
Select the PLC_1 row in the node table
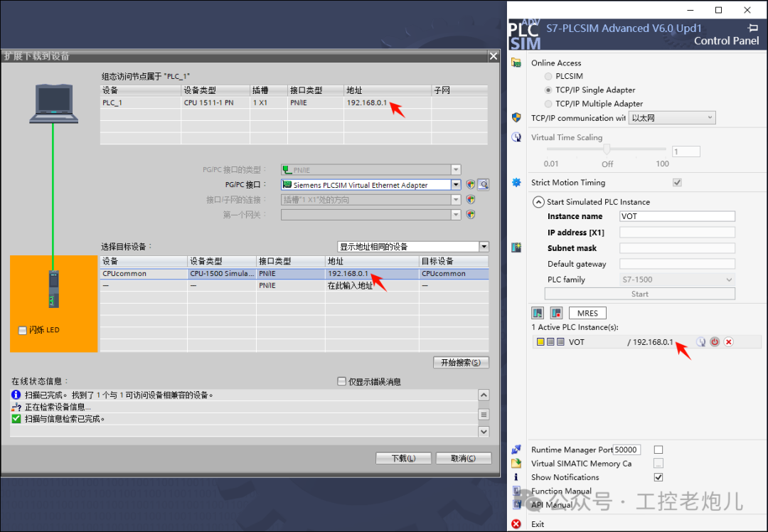coord(294,102)
